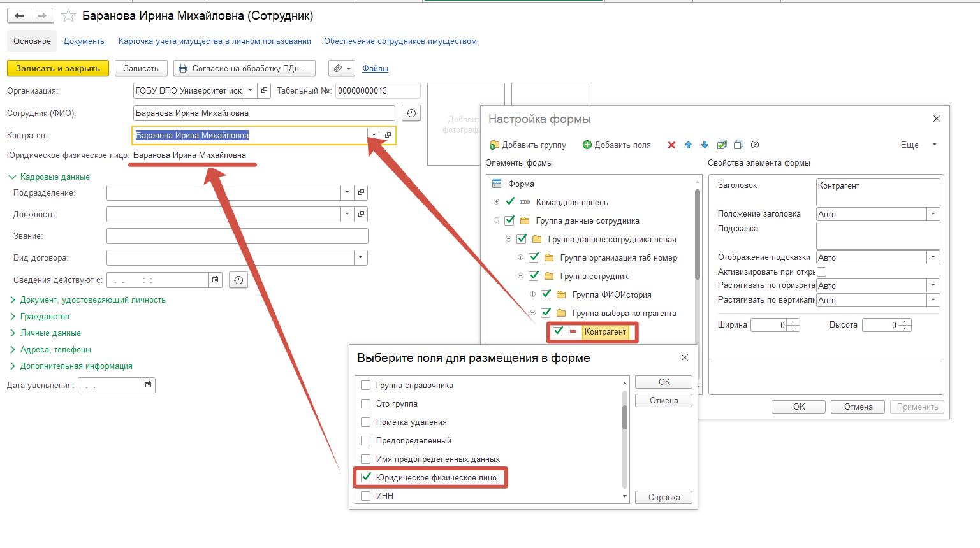Click Применить in form settings
Viewport: 980px width, 548px height.
tap(917, 407)
